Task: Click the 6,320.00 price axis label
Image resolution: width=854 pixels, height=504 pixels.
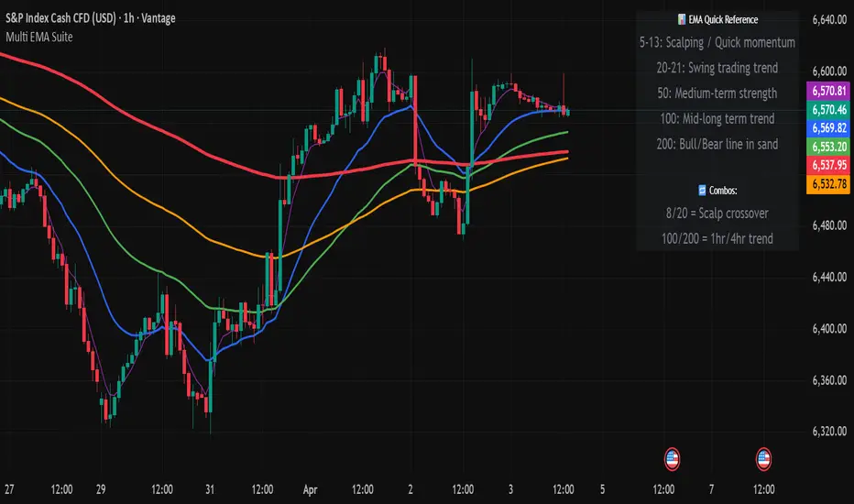Action: coord(829,432)
